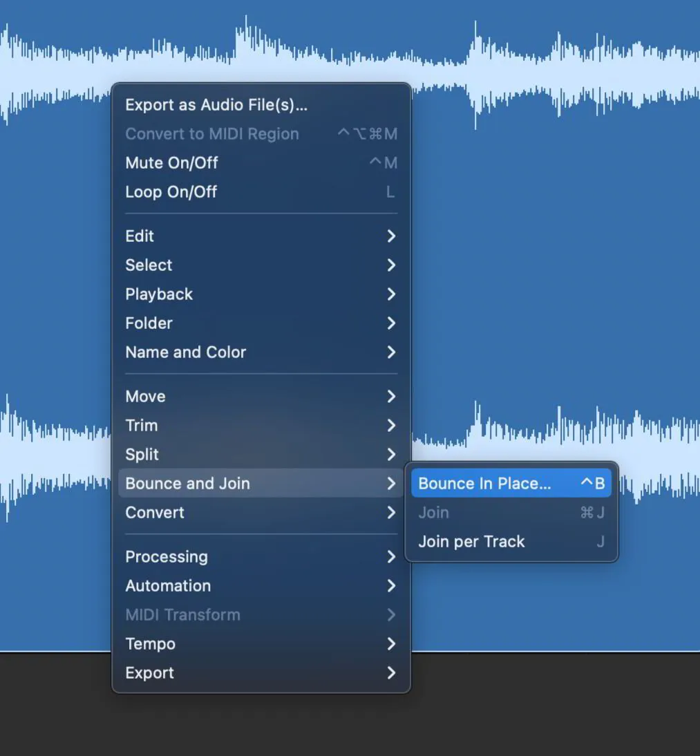Toggle Loop On/Off for the region

pos(171,192)
